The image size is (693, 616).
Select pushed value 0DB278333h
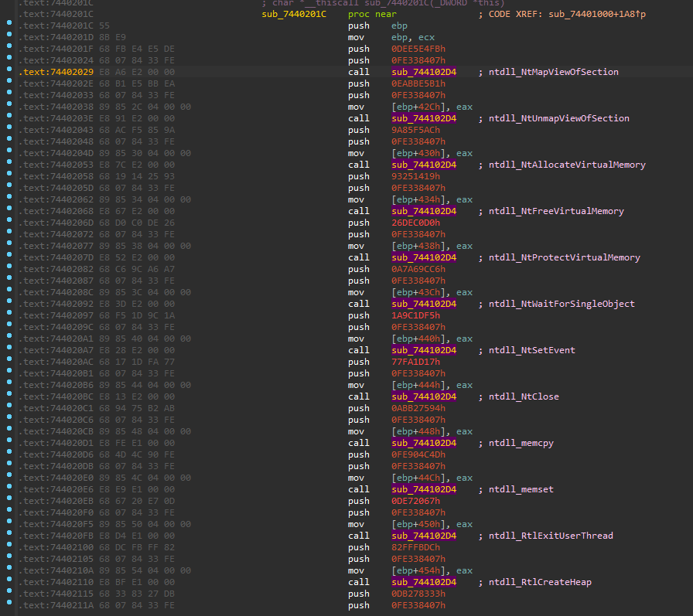[418, 594]
